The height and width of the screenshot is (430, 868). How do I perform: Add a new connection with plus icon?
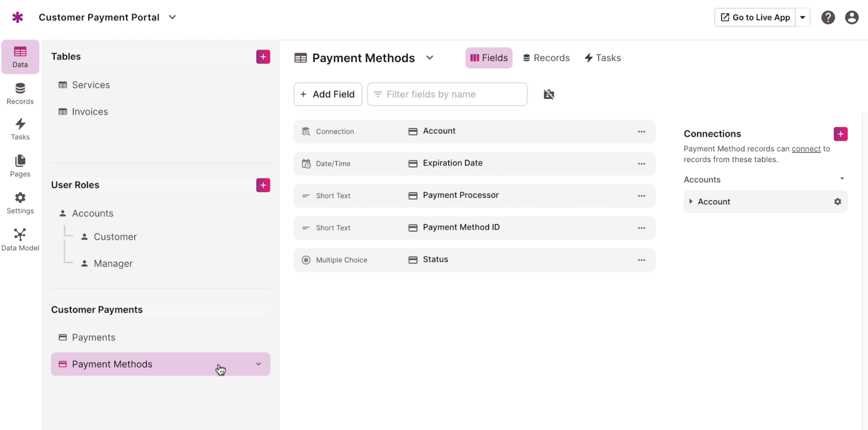coord(841,134)
